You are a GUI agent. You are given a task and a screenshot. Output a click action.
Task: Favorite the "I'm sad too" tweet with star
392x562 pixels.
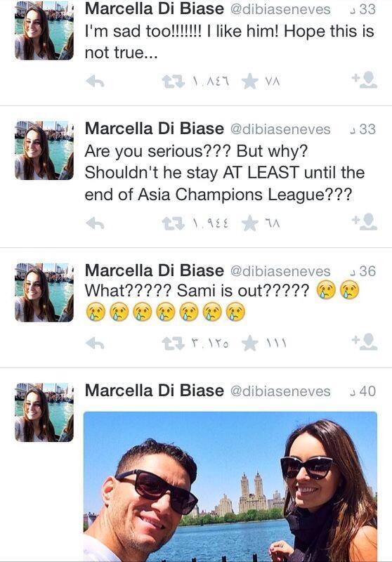click(x=250, y=81)
